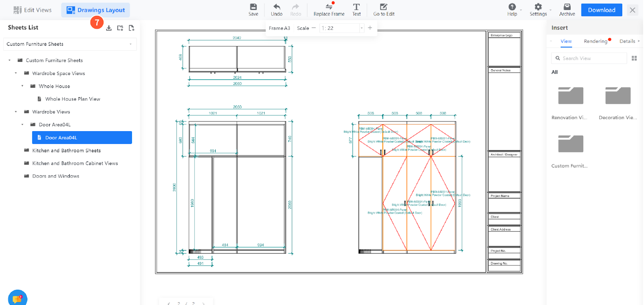Collapse the Wardrobe Space Views folder
Screen dimensions: 644x305
[x=16, y=73]
